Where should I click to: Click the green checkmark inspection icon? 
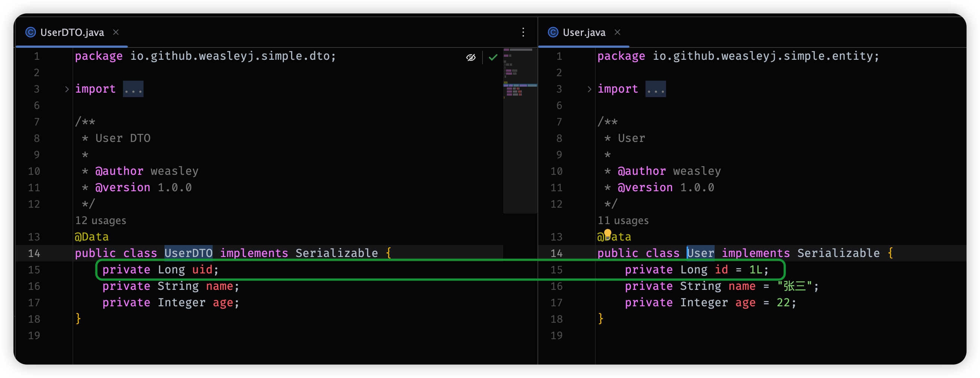pos(493,58)
